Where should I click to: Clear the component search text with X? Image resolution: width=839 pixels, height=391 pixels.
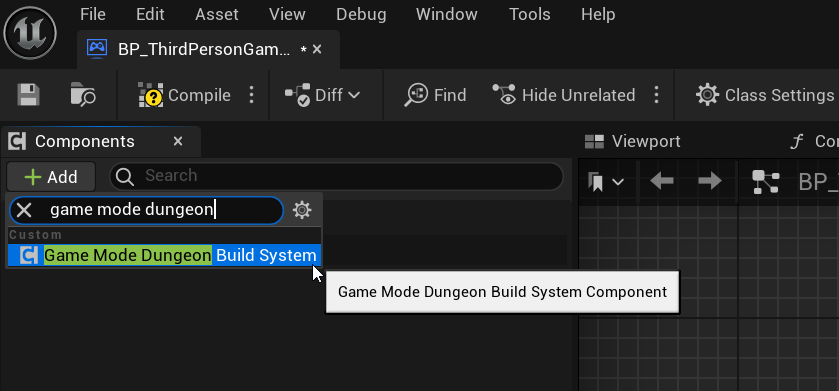[24, 210]
